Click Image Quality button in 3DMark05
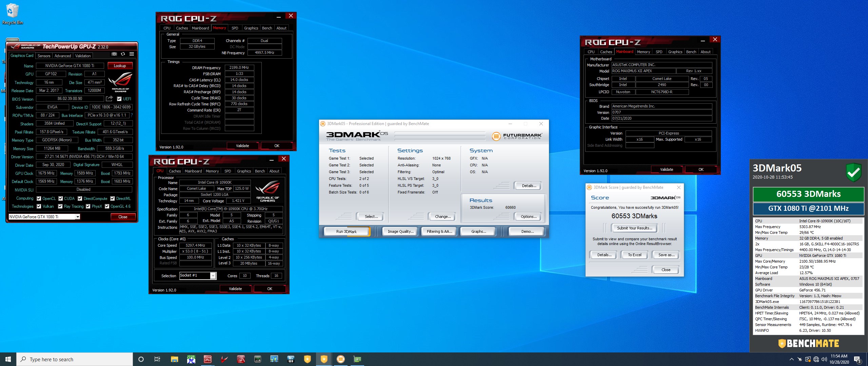This screenshot has height=366, width=868. point(400,231)
